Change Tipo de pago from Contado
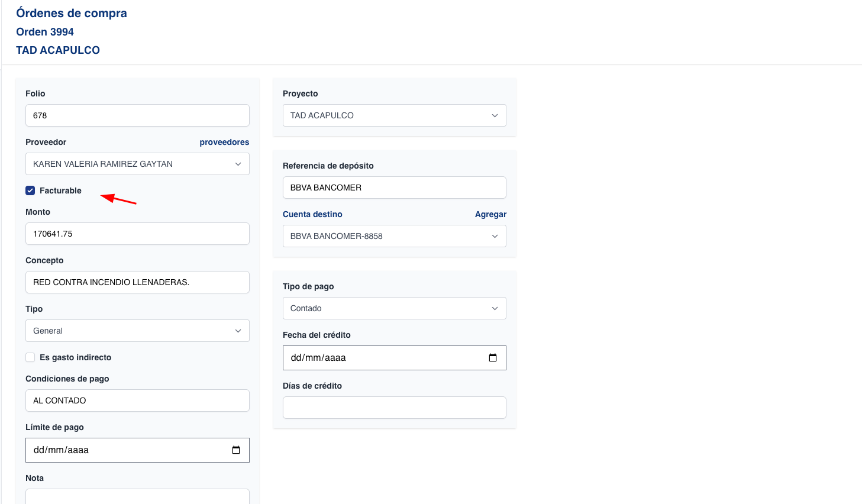The height and width of the screenshot is (504, 862). pyautogui.click(x=394, y=308)
